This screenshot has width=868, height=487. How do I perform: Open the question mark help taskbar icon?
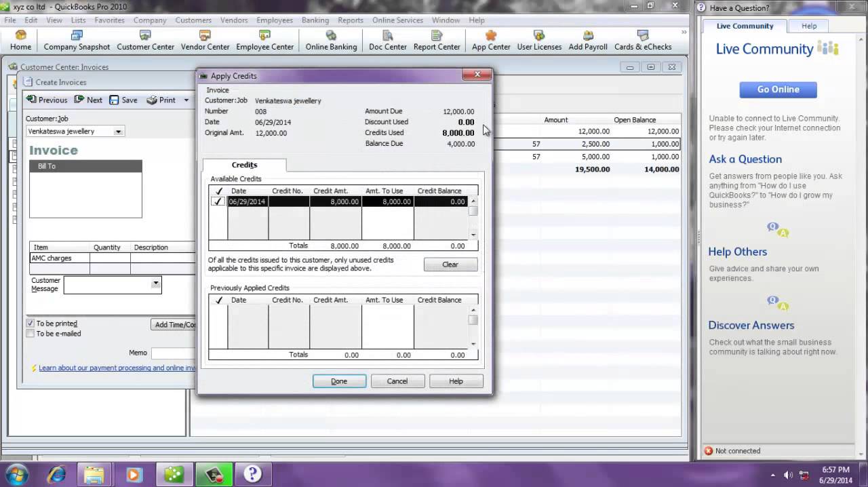click(x=253, y=474)
